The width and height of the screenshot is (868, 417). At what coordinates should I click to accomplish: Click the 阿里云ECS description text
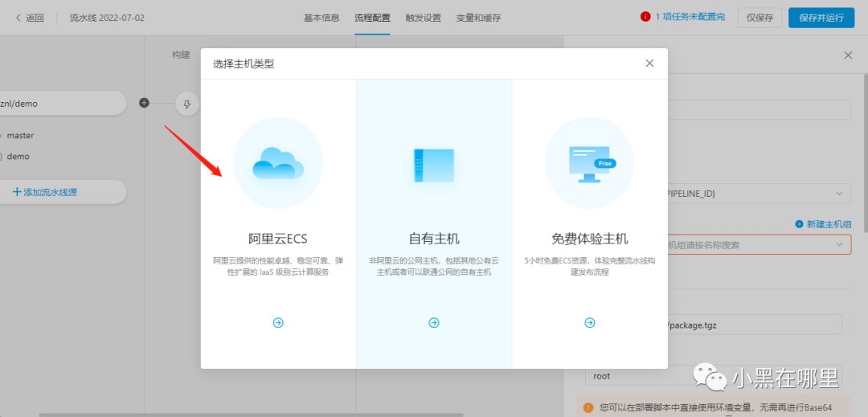(278, 266)
